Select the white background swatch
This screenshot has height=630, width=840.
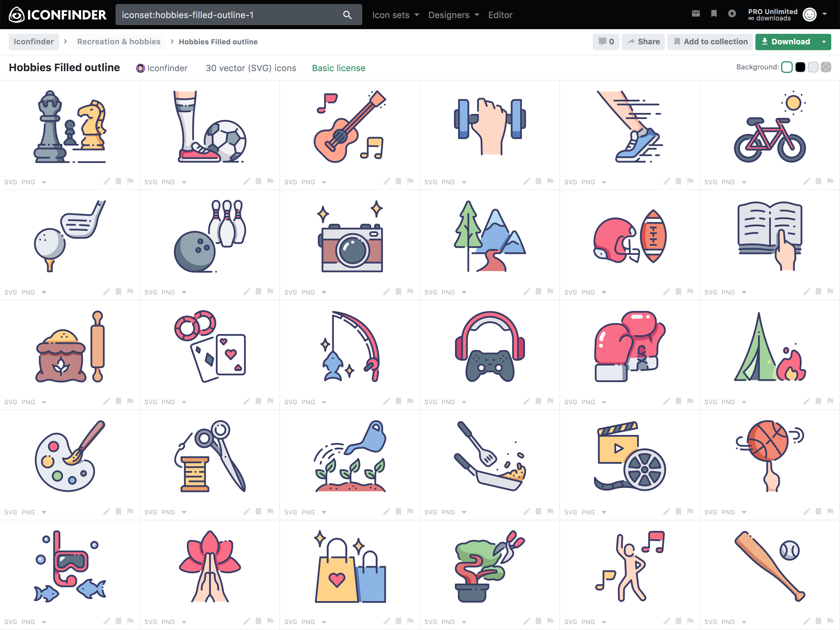787,67
